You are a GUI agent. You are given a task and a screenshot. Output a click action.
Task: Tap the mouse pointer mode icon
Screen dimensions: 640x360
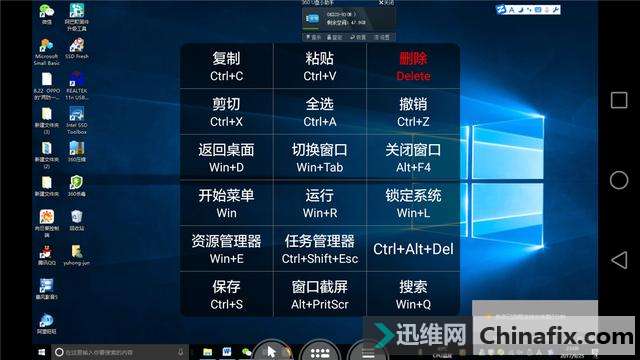point(271,351)
